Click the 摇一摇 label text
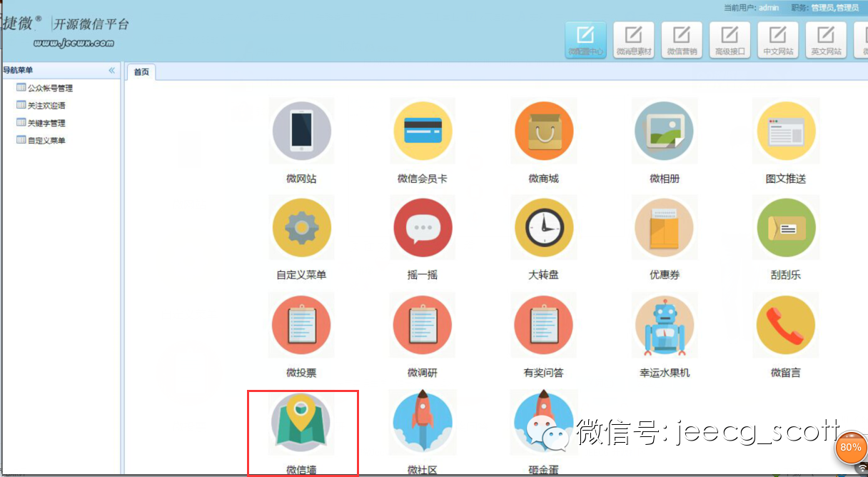 pos(423,275)
